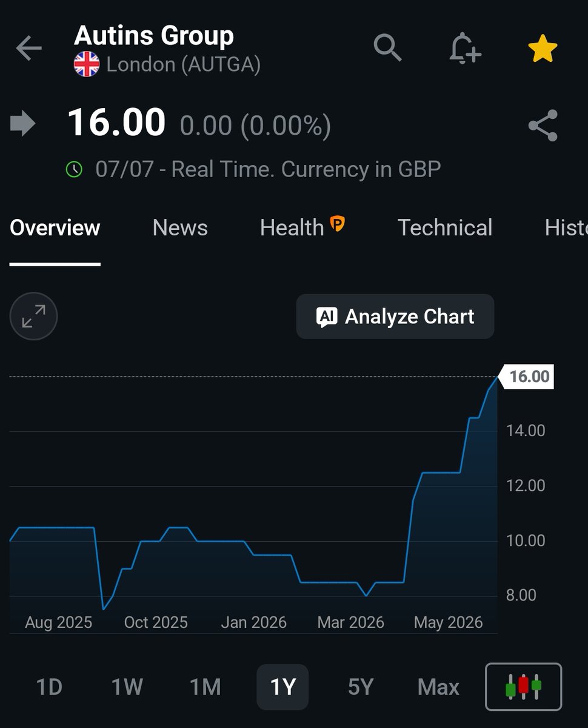Tap the Oct 2025 date label
This screenshot has width=588, height=728.
156,622
